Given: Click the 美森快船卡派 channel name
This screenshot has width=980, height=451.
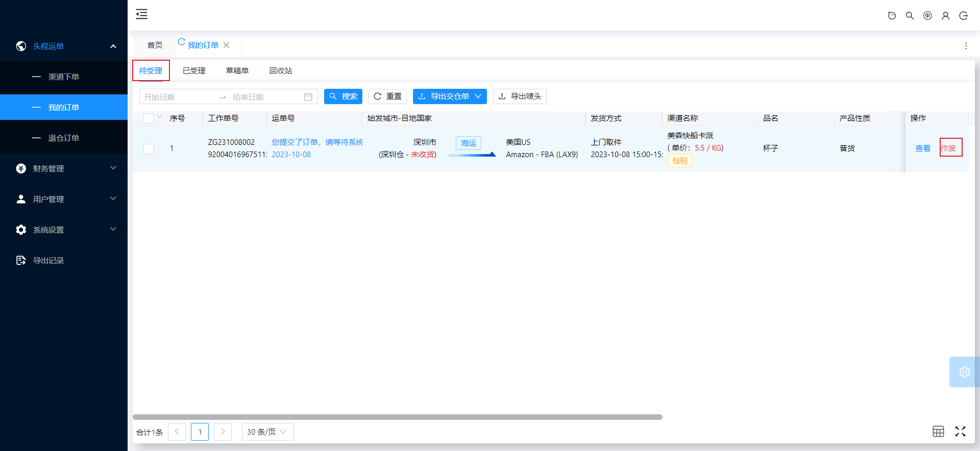Looking at the screenshot, I should [690, 136].
